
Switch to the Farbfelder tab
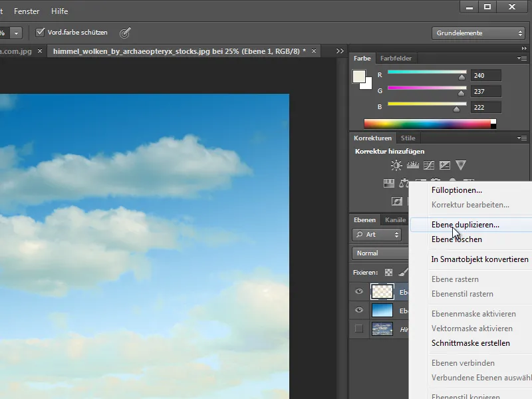click(396, 59)
